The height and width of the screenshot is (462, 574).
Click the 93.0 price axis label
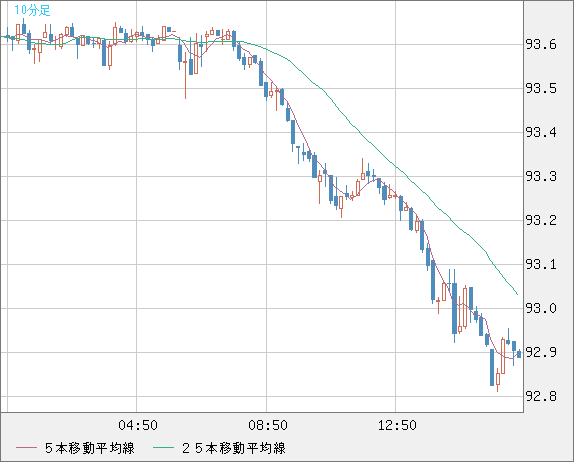[x=541, y=309]
